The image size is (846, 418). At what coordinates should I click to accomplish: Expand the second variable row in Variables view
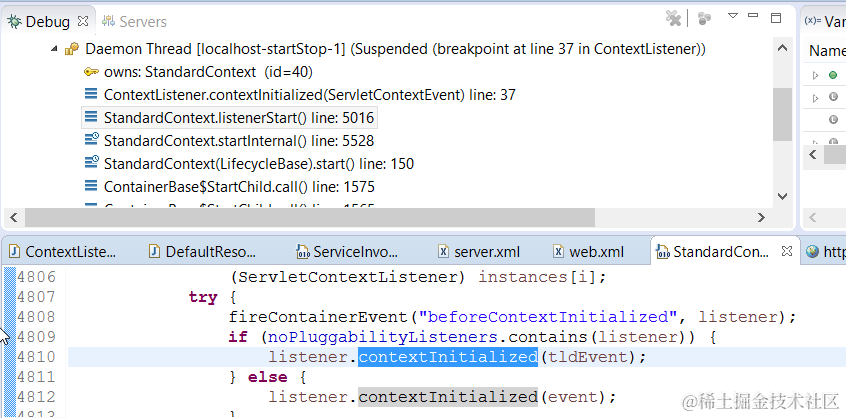click(815, 98)
